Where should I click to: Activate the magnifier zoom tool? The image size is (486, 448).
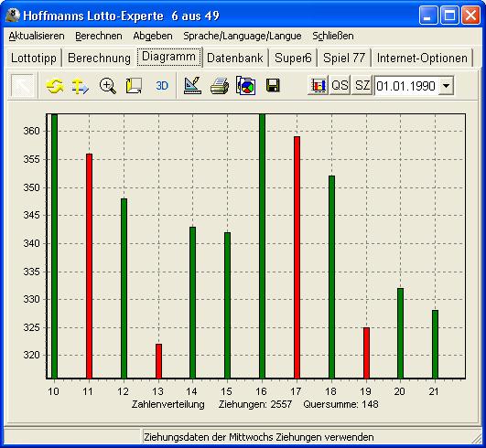tap(108, 86)
